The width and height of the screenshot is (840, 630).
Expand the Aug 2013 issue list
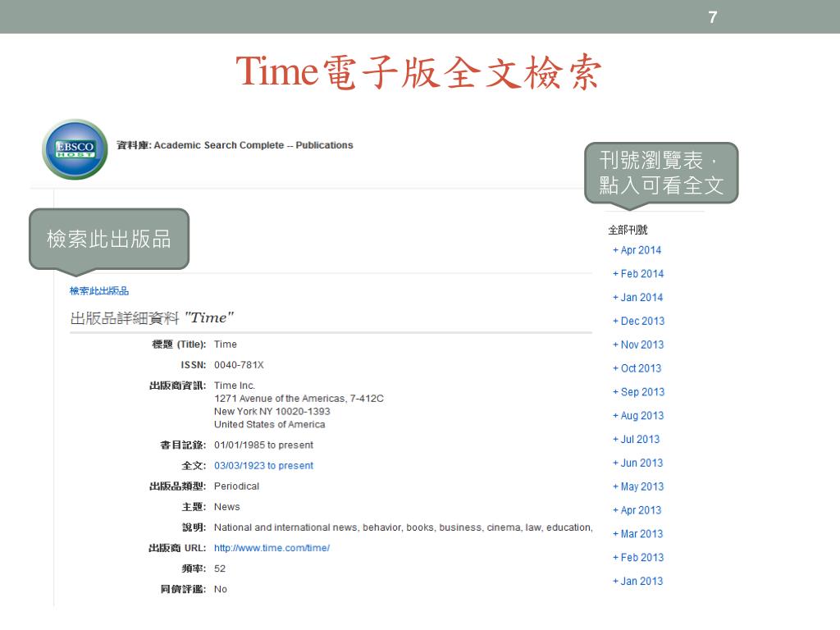638,415
